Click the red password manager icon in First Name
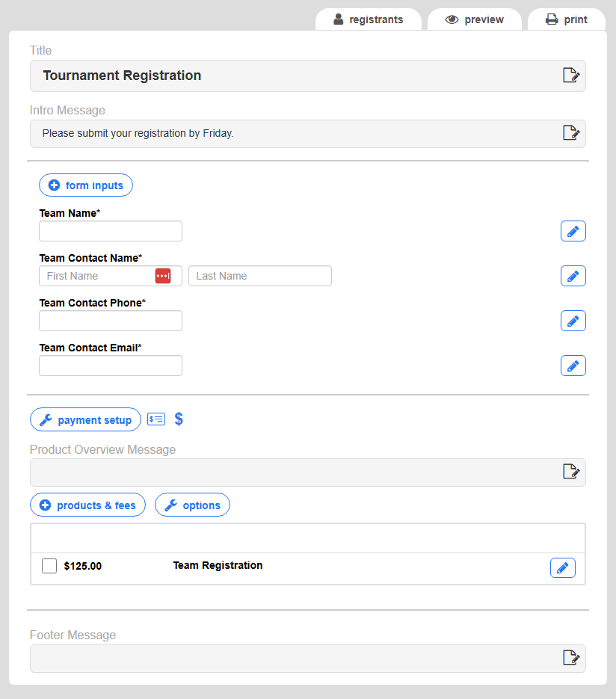The width and height of the screenshot is (616, 699). point(163,276)
